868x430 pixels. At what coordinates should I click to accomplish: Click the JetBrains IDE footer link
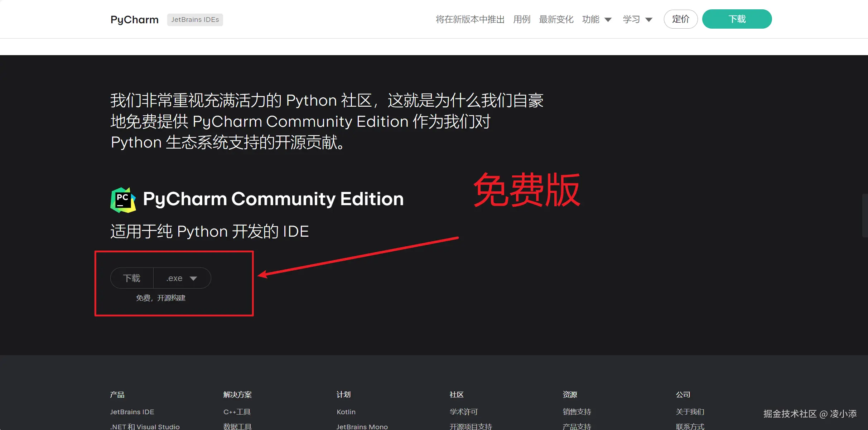(x=132, y=412)
